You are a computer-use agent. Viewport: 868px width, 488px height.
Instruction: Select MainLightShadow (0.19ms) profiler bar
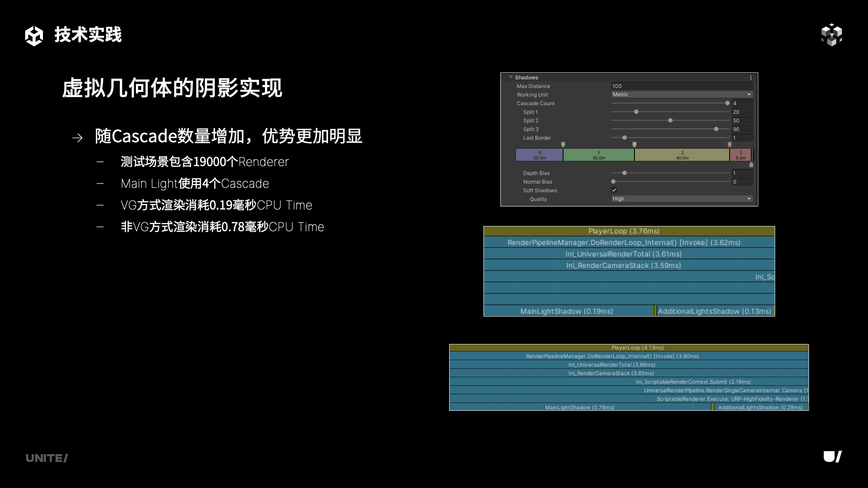coord(567,311)
